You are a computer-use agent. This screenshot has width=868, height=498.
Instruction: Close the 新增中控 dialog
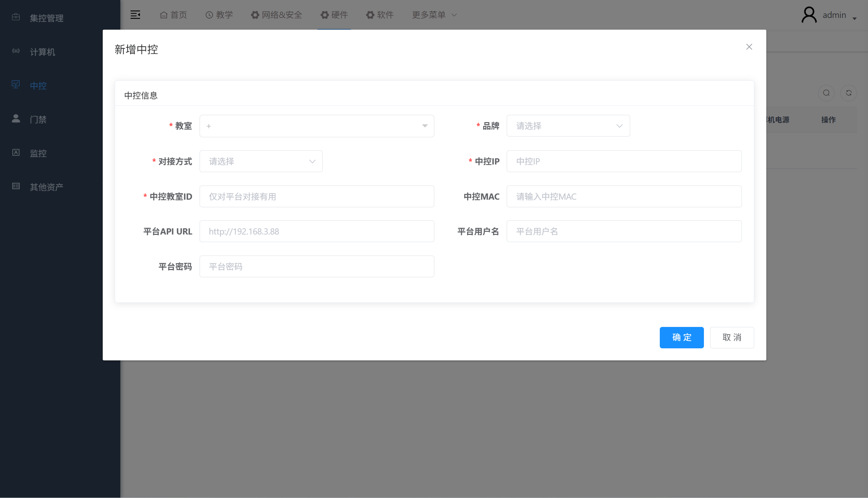coord(749,47)
